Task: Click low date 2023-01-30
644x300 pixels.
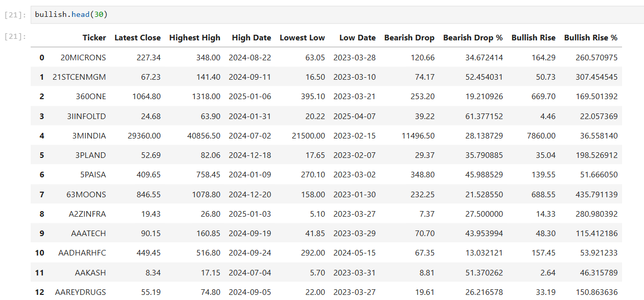Action: click(355, 195)
